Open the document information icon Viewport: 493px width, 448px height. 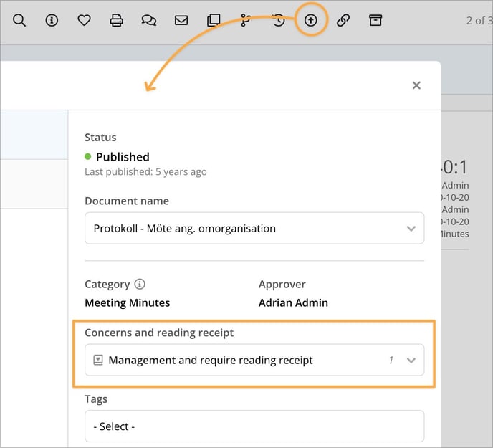point(52,20)
